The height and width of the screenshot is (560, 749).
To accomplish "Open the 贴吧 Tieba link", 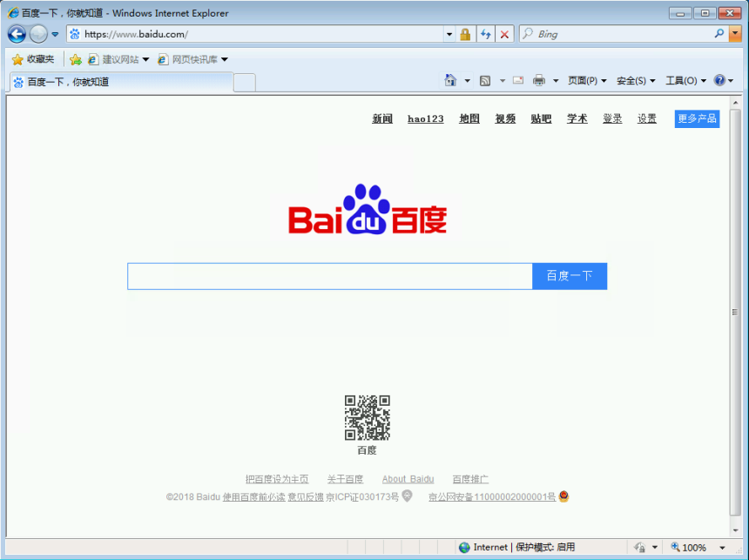I will (x=541, y=118).
